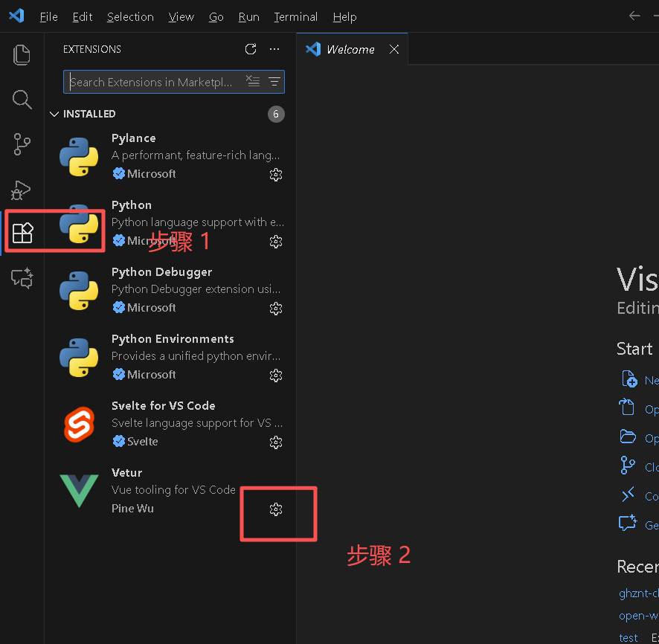The height and width of the screenshot is (644, 659).
Task: Open Svelte for VS Code title
Action: (164, 406)
